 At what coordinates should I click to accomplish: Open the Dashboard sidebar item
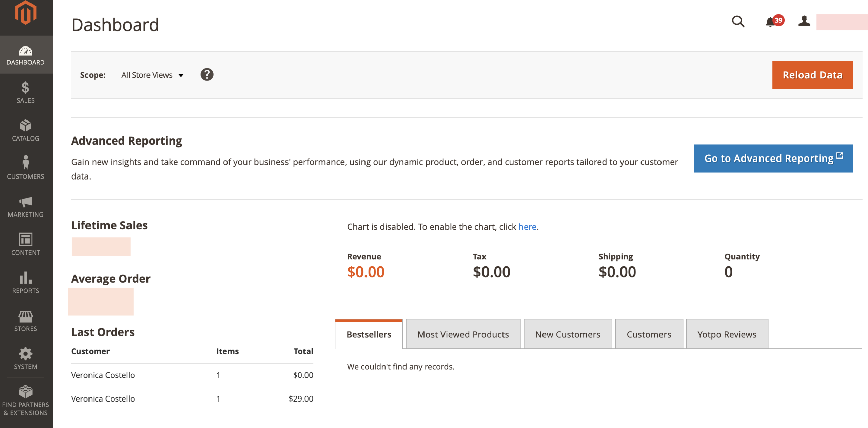click(26, 55)
